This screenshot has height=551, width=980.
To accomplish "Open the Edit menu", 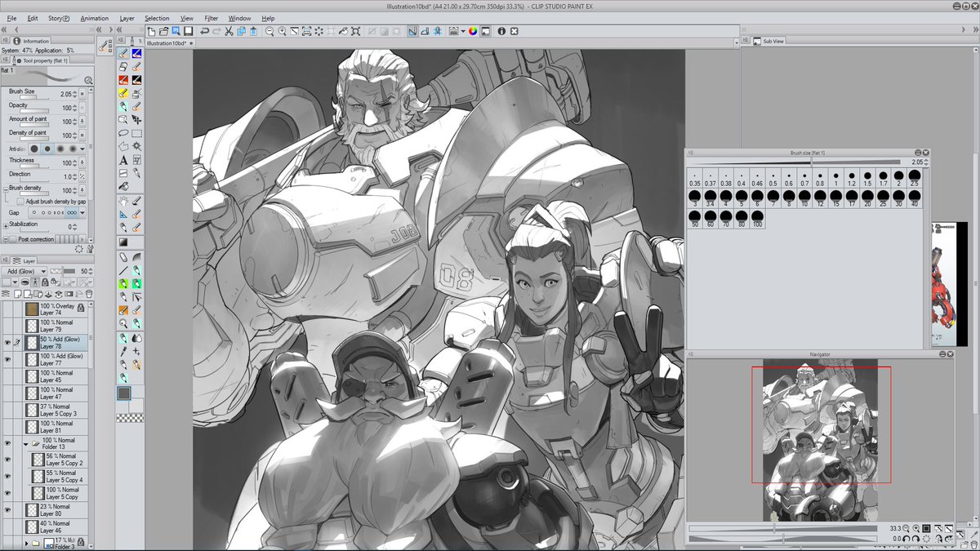I will [x=33, y=18].
